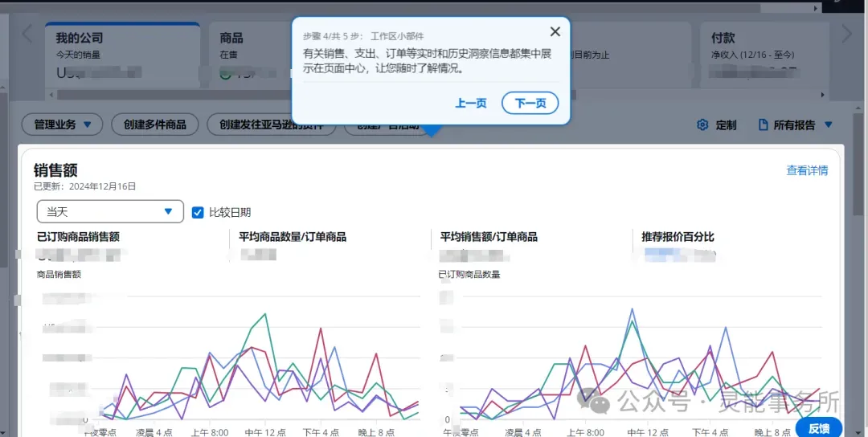Open the 管理业务 dropdown

pos(62,125)
